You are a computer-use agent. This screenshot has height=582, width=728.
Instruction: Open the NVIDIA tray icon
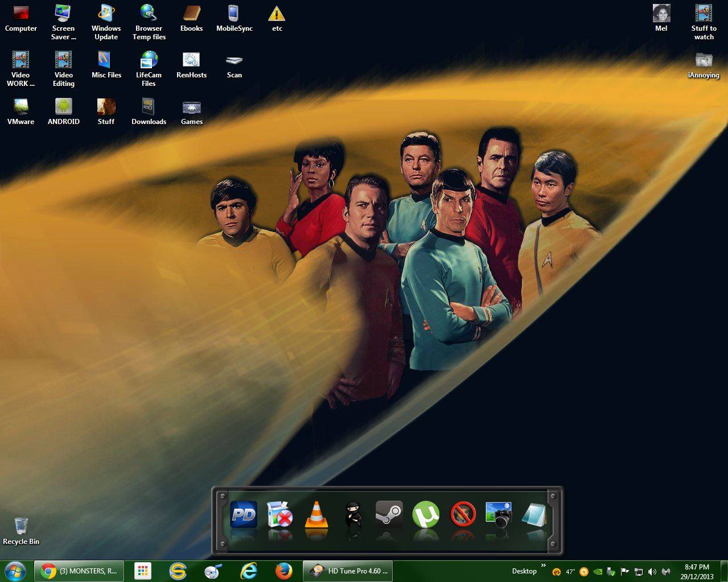click(x=598, y=572)
